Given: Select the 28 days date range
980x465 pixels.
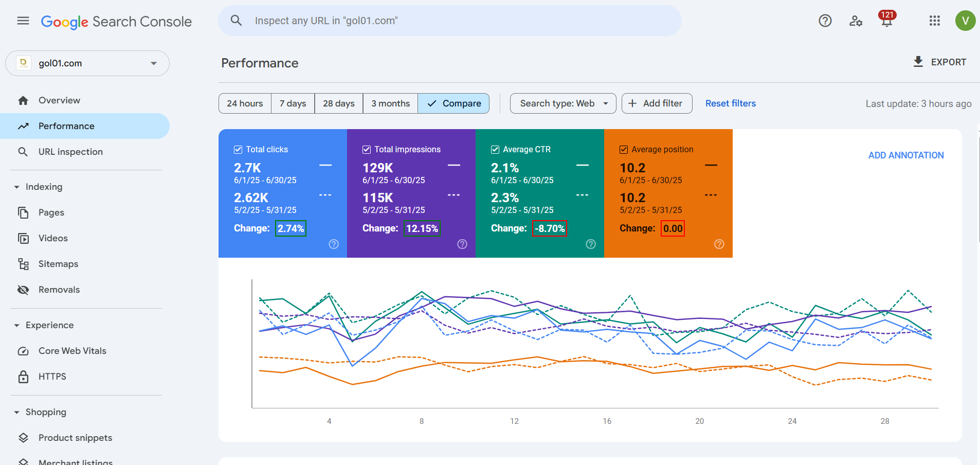Looking at the screenshot, I should click(339, 103).
